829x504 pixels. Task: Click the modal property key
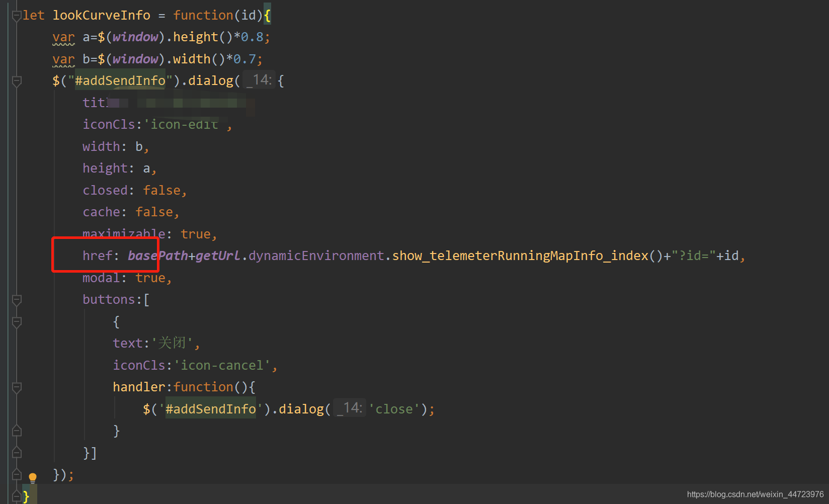(101, 278)
